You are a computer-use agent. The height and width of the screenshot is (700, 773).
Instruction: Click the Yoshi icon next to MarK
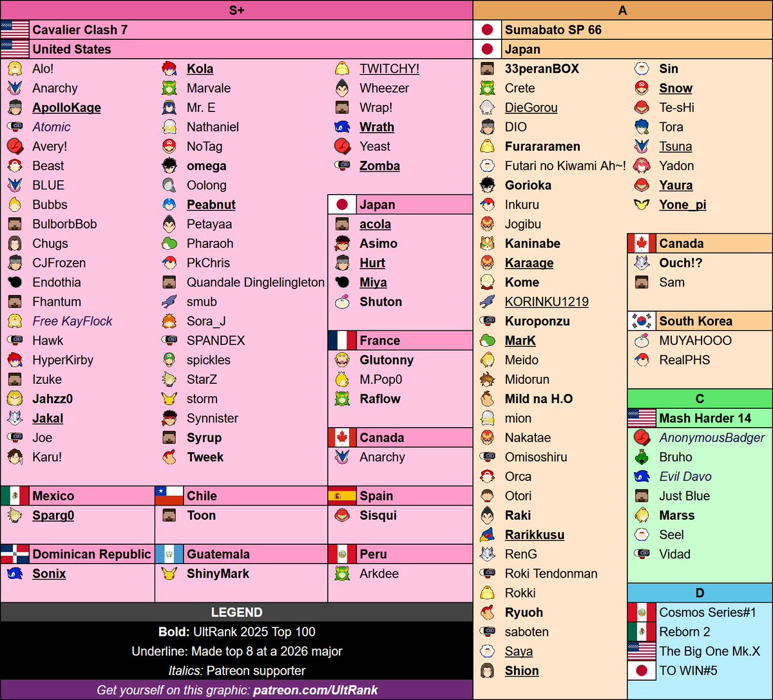pyautogui.click(x=487, y=341)
